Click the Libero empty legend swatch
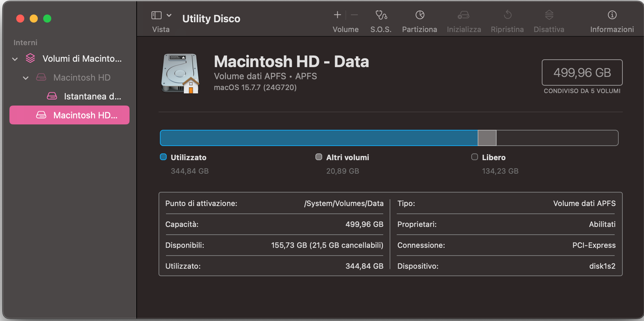 [x=475, y=157]
